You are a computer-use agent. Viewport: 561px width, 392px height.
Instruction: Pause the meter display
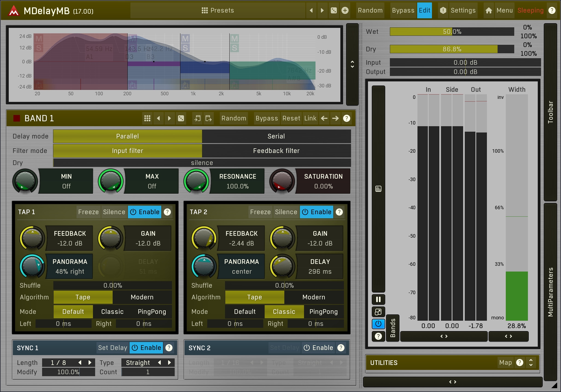pyautogui.click(x=378, y=299)
